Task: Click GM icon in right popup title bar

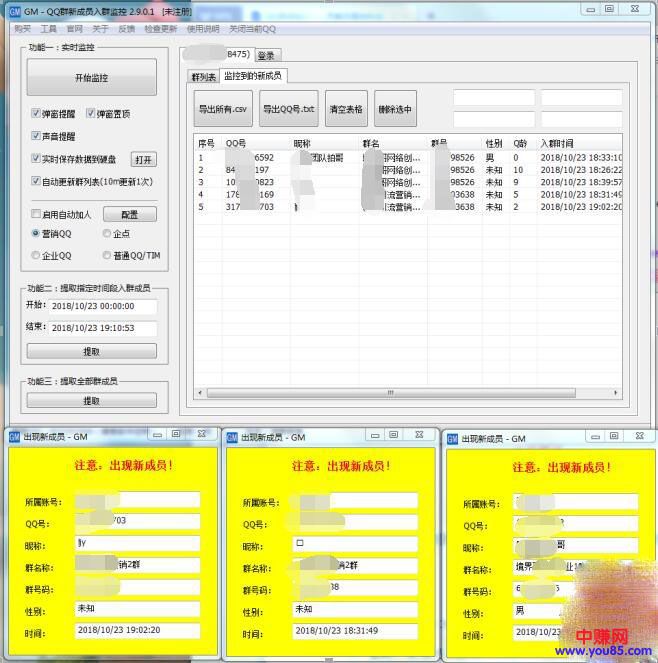Action: click(452, 439)
